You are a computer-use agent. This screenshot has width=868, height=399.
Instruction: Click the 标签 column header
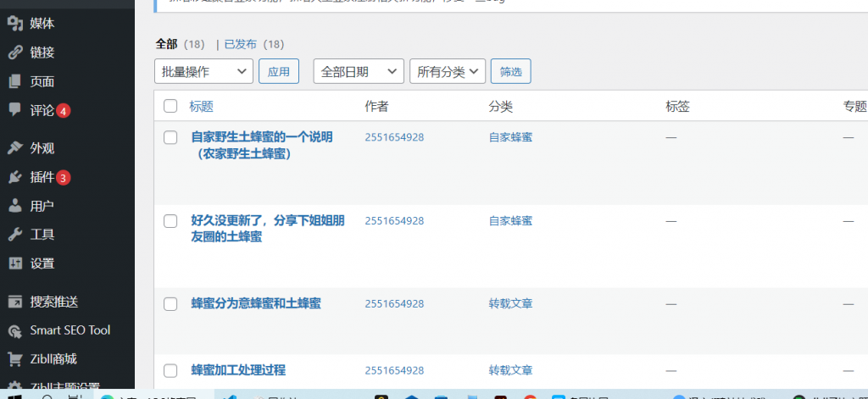point(677,106)
